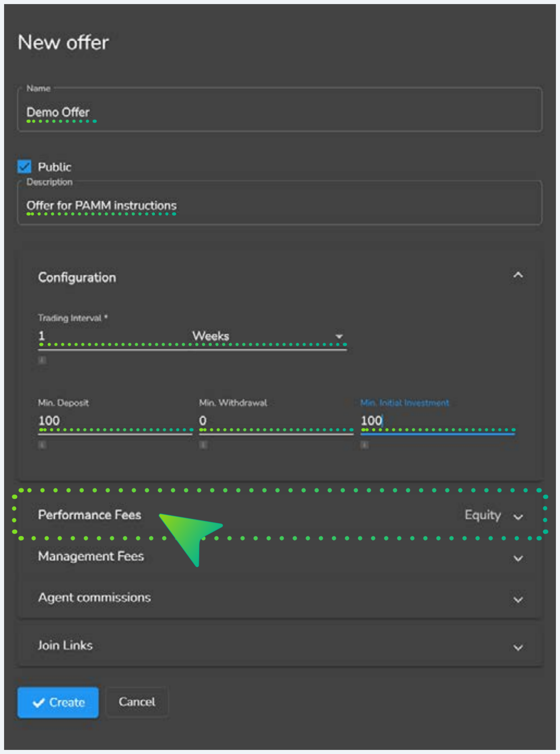560x754 pixels.
Task: Expand the Join Links section
Action: coord(280,646)
